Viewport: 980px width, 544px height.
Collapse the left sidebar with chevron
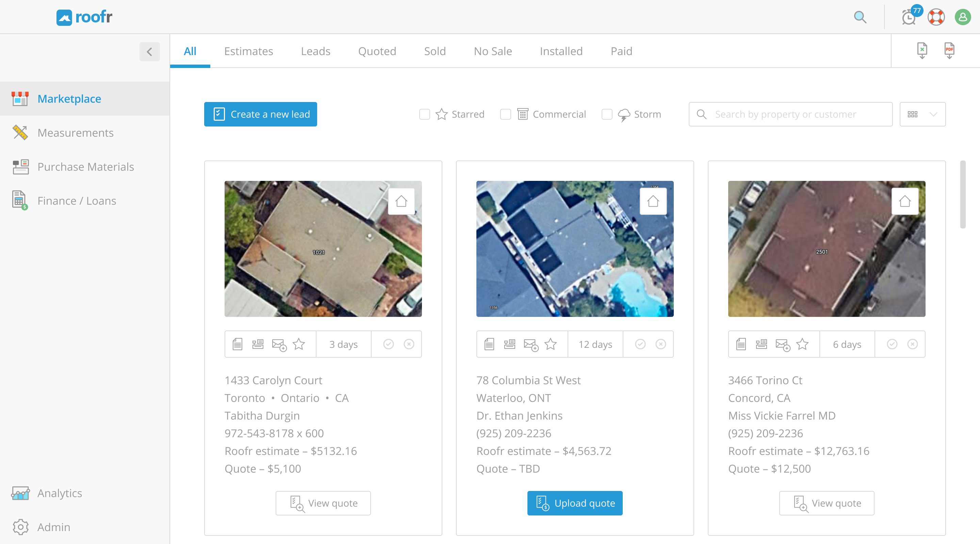tap(149, 52)
